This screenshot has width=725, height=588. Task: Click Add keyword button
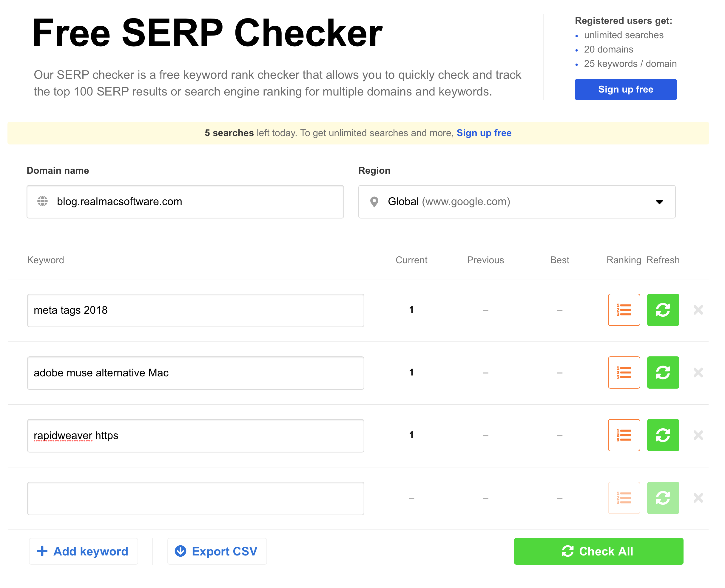pos(83,551)
